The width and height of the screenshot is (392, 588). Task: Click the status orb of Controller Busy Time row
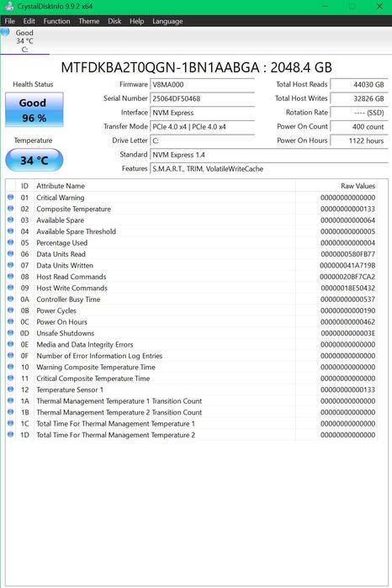point(10,299)
